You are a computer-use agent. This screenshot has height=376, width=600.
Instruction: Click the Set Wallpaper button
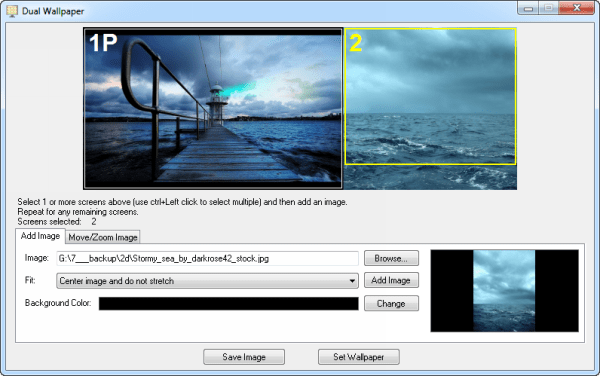pos(359,357)
